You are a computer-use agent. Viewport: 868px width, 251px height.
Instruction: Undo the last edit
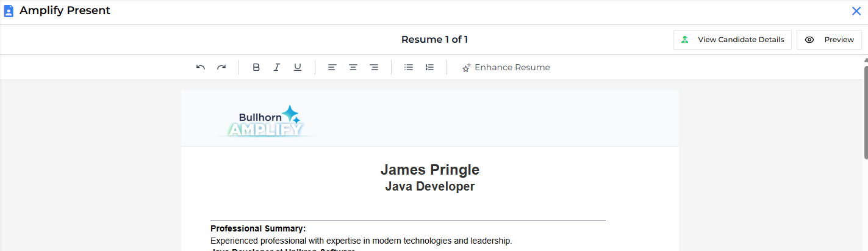point(201,67)
